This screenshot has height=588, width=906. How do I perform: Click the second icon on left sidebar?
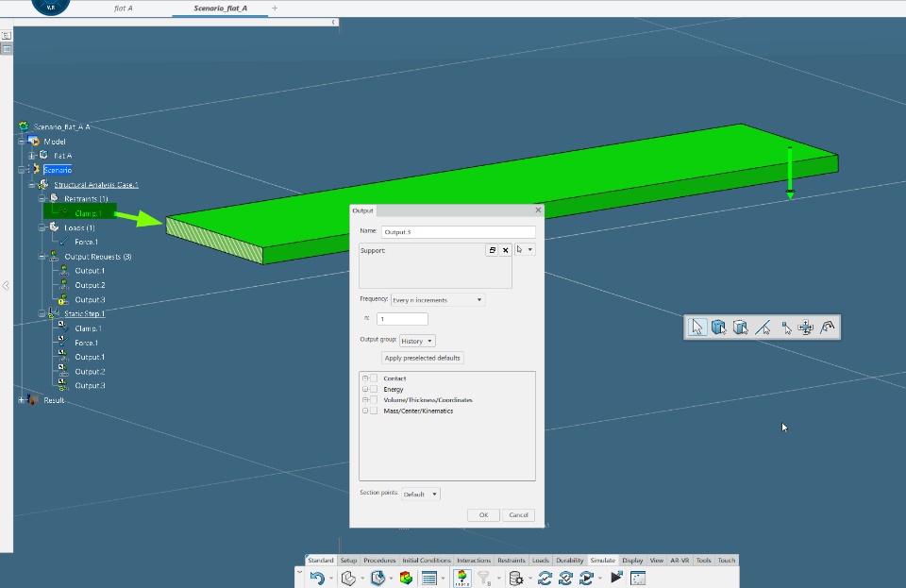pyautogui.click(x=7, y=49)
